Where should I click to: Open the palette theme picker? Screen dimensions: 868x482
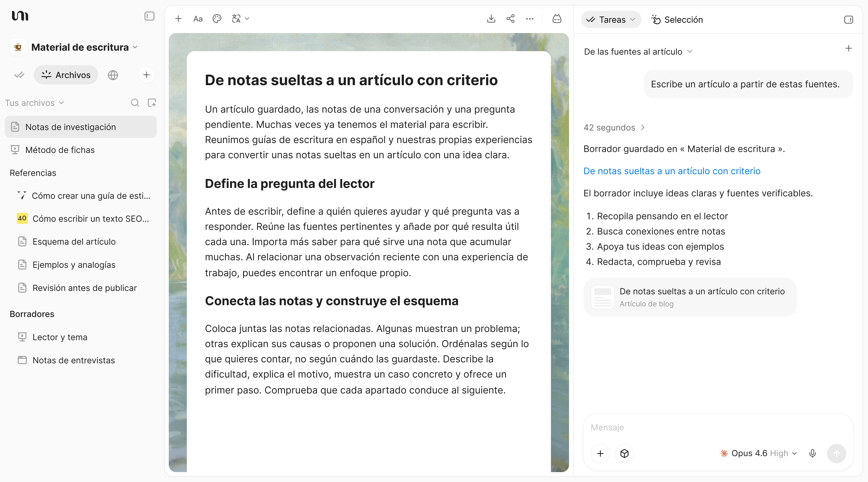(217, 19)
